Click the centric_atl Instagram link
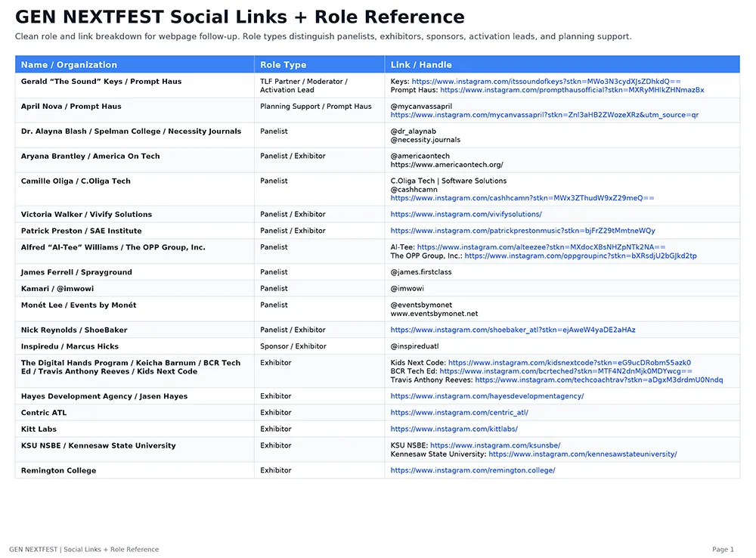This screenshot has height=558, width=756. pos(460,413)
